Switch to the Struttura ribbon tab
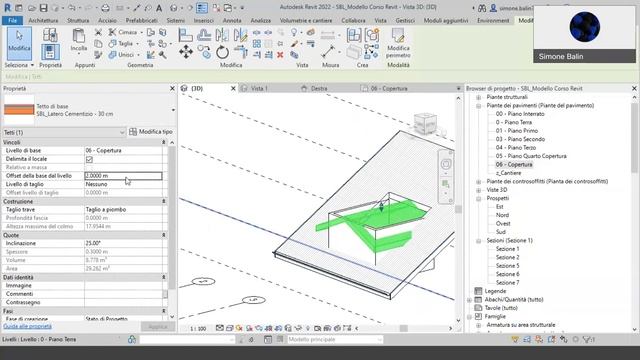640x360 pixels. [x=78, y=20]
